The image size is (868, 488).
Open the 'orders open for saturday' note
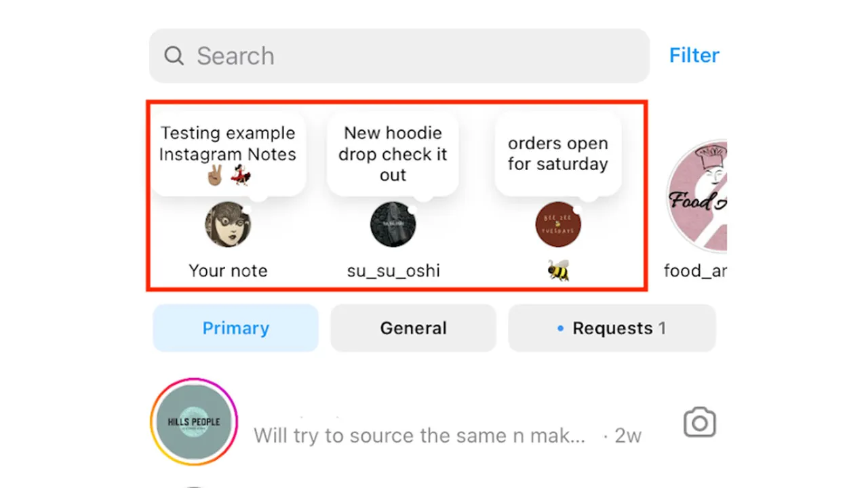[x=558, y=154]
